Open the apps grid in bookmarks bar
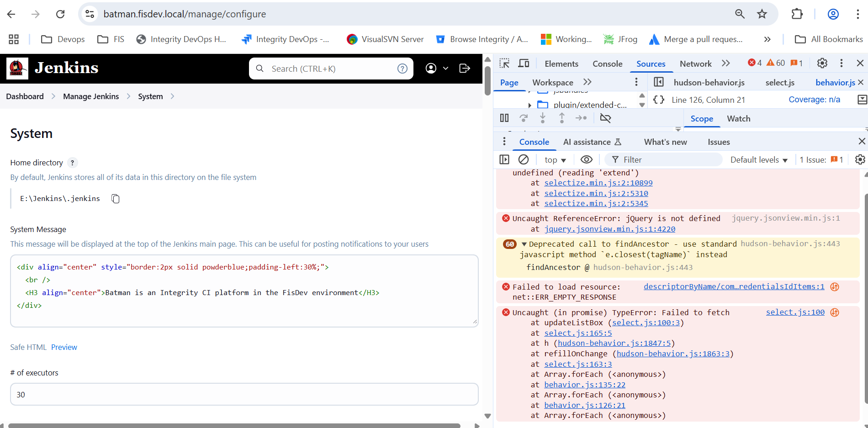Image resolution: width=868 pixels, height=428 pixels. (14, 39)
